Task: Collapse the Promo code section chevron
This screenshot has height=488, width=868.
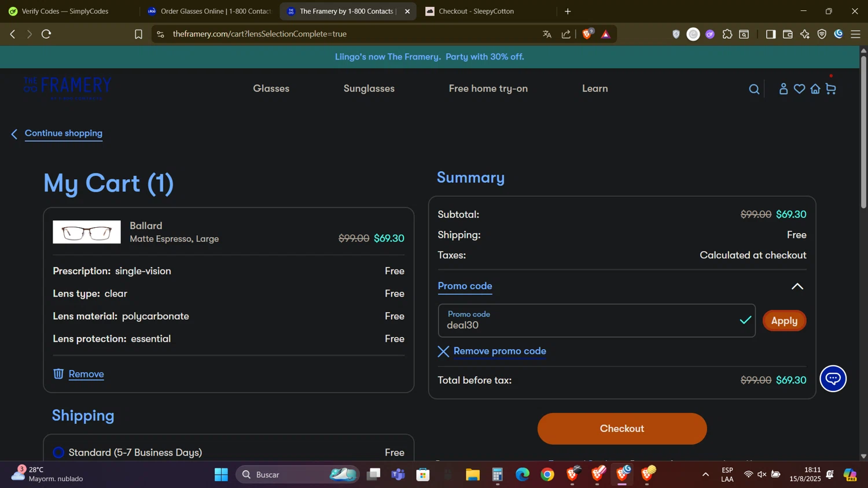Action: tap(797, 286)
